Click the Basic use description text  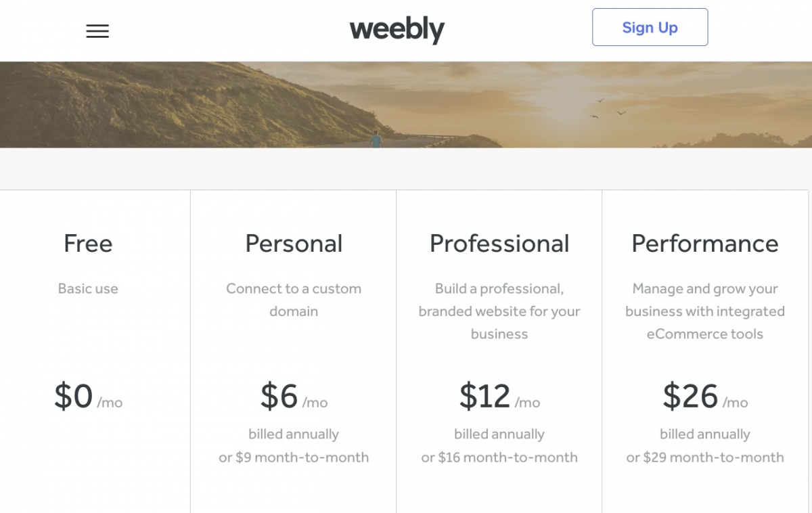(88, 288)
